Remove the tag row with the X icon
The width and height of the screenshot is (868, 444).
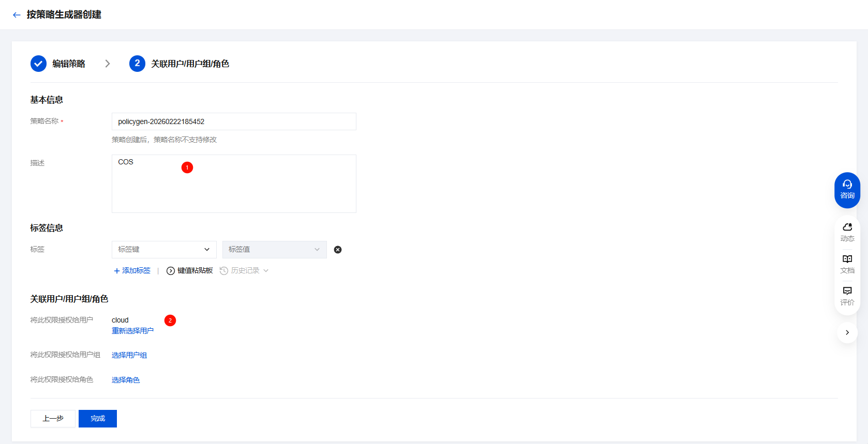click(x=338, y=250)
